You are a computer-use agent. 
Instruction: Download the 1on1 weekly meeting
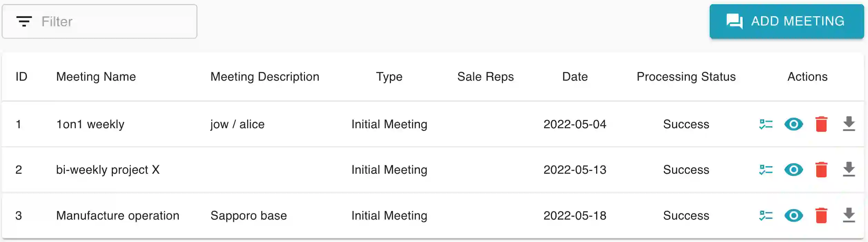[x=849, y=124]
